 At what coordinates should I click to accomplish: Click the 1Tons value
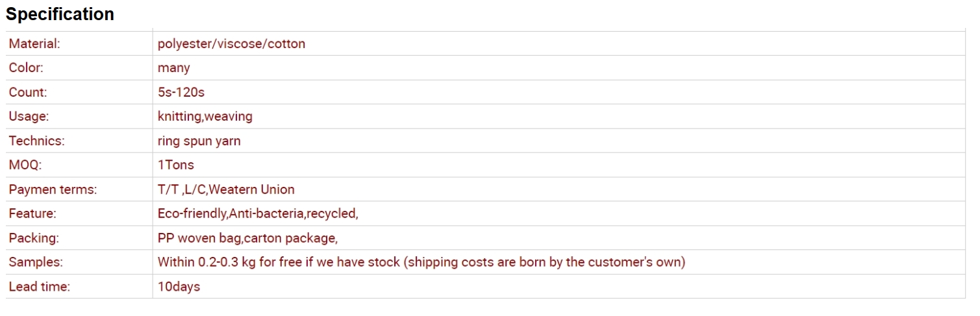[x=176, y=165]
